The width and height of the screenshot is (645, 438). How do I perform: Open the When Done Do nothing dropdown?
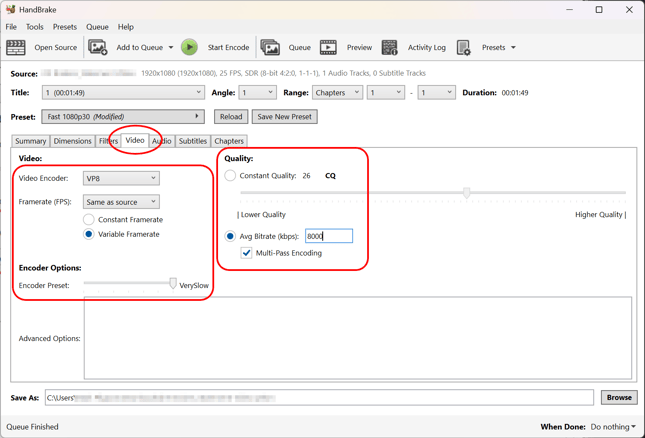tap(613, 427)
